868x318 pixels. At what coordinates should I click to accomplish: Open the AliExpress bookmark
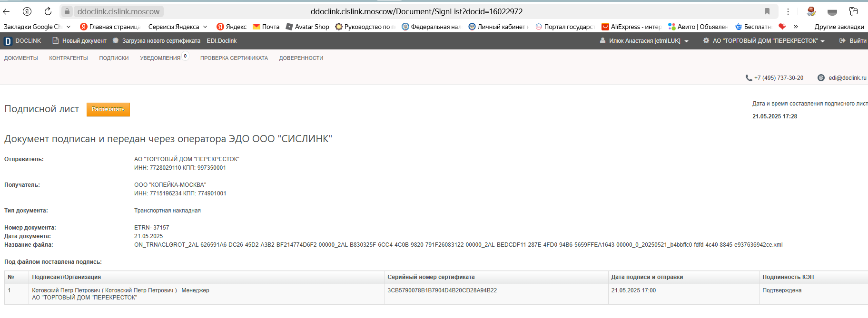click(631, 27)
